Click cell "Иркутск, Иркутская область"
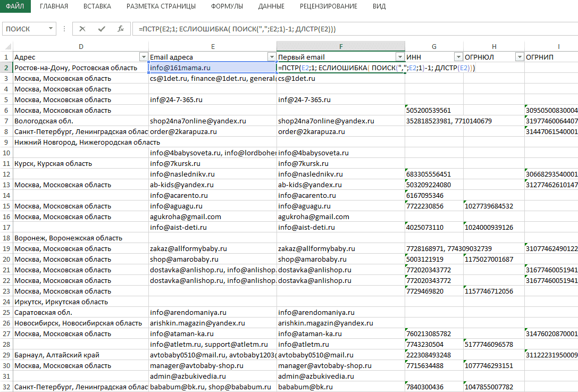The height and width of the screenshot is (392, 578). point(81,302)
